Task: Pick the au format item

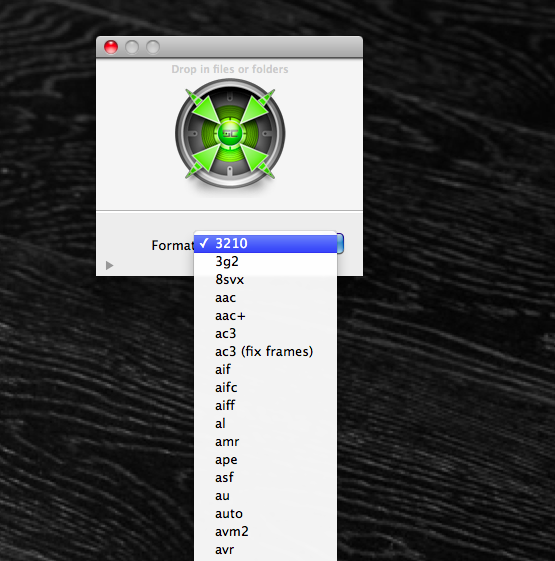Action: pos(265,496)
